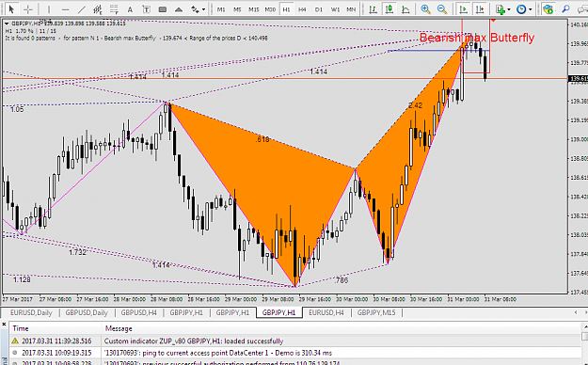This screenshot has height=365, width=588.
Task: Open the EURUSD,Daily chart tab
Action: click(x=31, y=312)
